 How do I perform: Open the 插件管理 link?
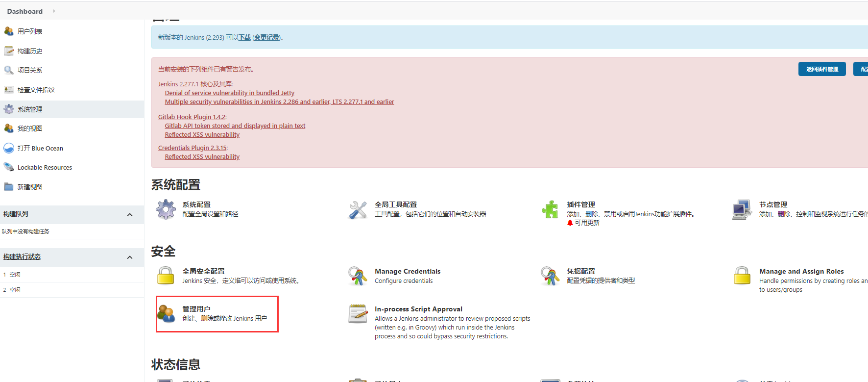coord(581,204)
